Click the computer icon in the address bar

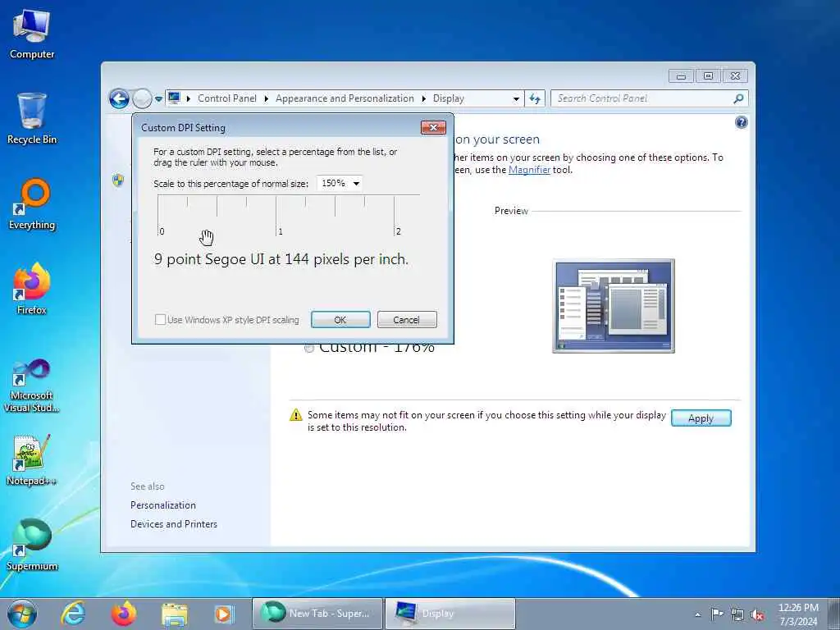tap(174, 98)
